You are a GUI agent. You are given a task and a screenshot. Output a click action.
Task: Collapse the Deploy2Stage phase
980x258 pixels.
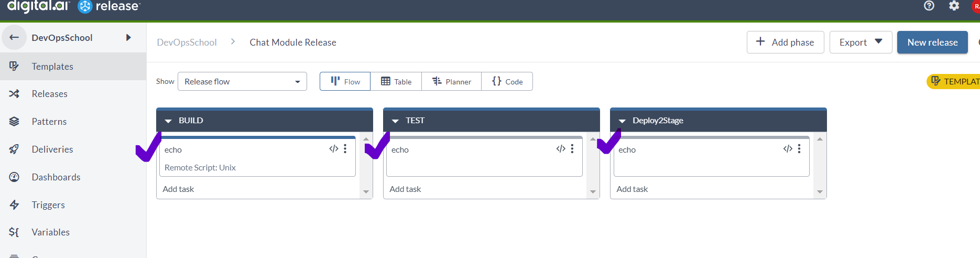click(622, 121)
